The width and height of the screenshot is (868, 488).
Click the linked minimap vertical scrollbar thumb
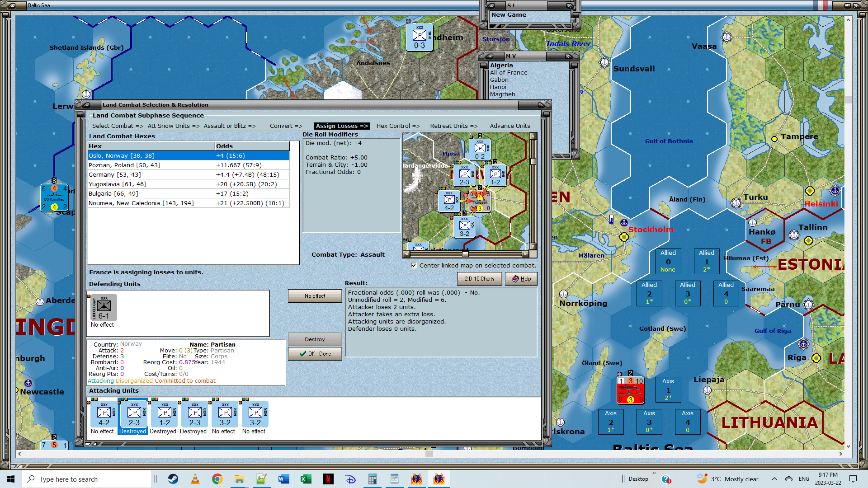533,162
